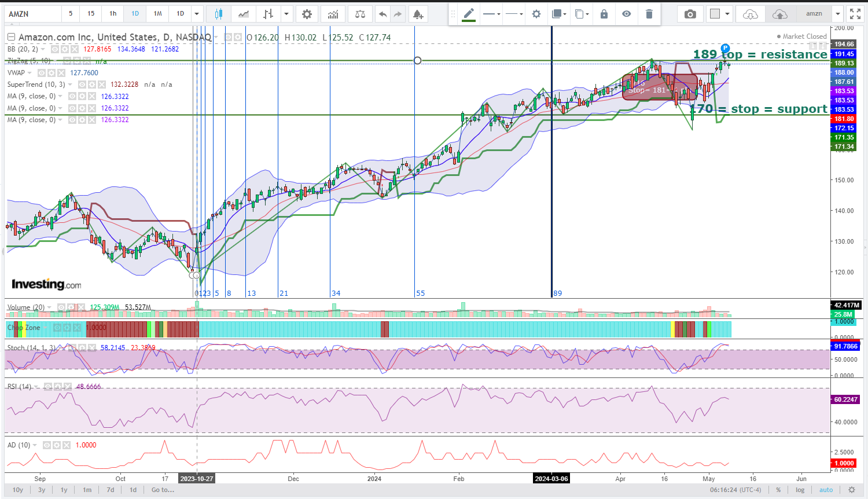The image size is (868, 499).
Task: Toggle the auto scale option
Action: pos(826,490)
